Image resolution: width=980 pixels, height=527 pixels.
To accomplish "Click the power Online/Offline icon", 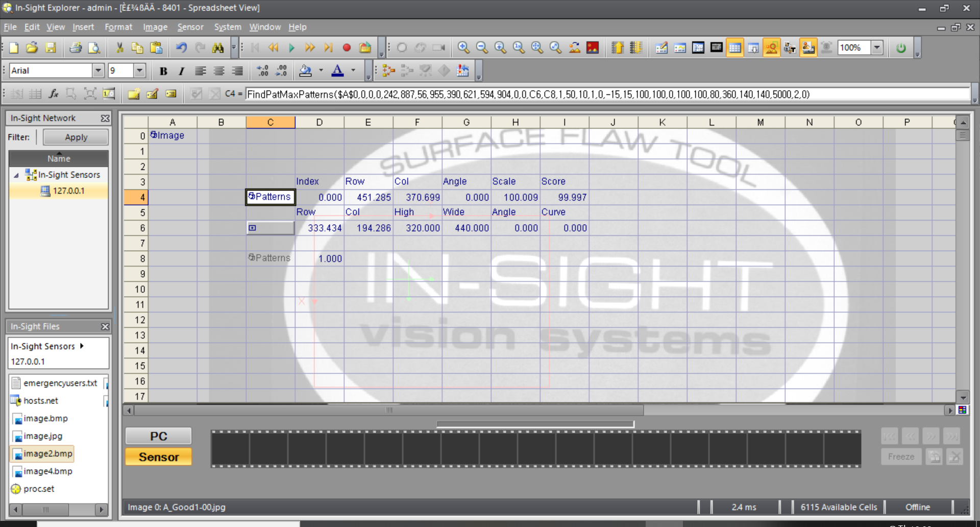I will click(901, 48).
